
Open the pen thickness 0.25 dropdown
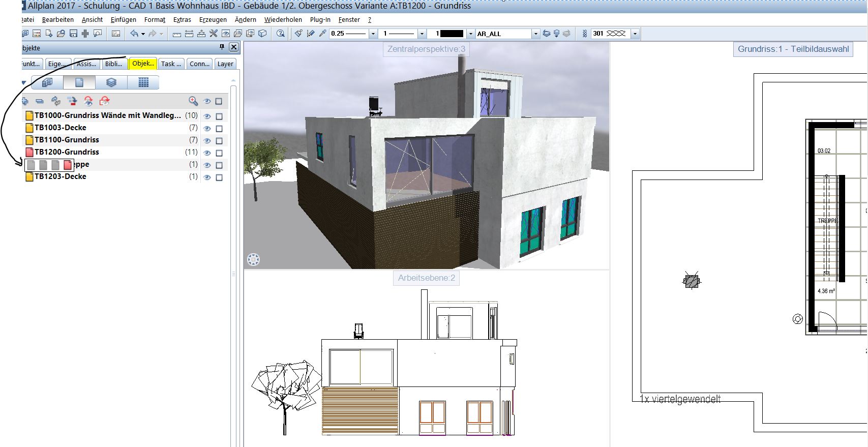point(373,34)
